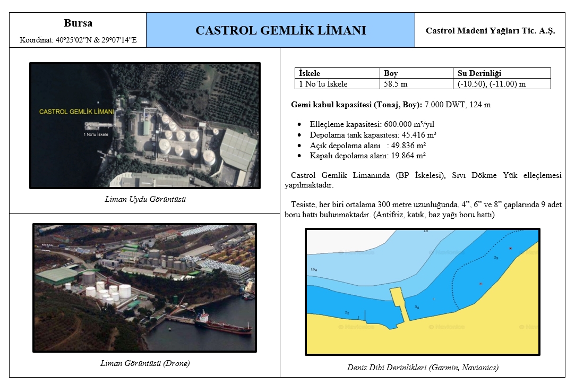Select the İskele table header cell
This screenshot has height=392, width=575.
[x=337, y=73]
